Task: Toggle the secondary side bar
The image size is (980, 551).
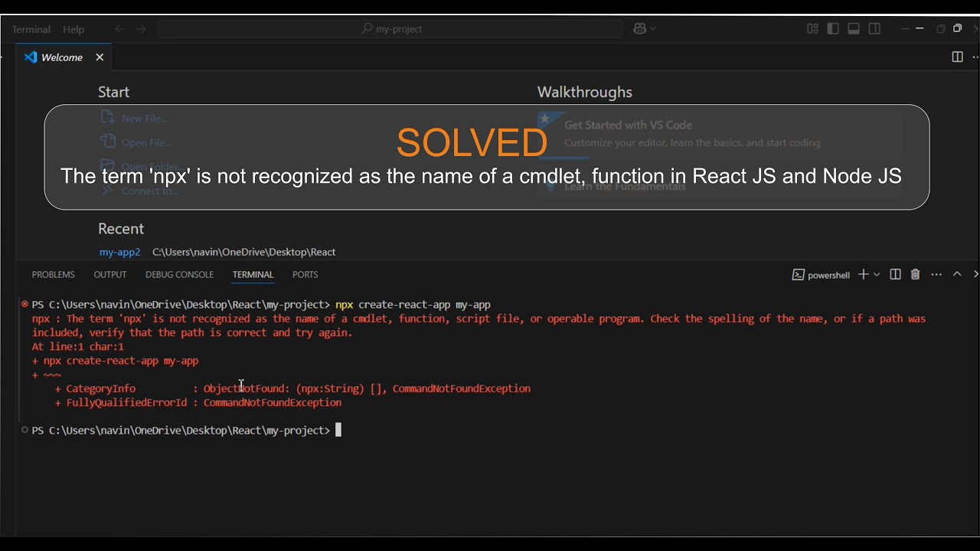Action: [x=874, y=28]
